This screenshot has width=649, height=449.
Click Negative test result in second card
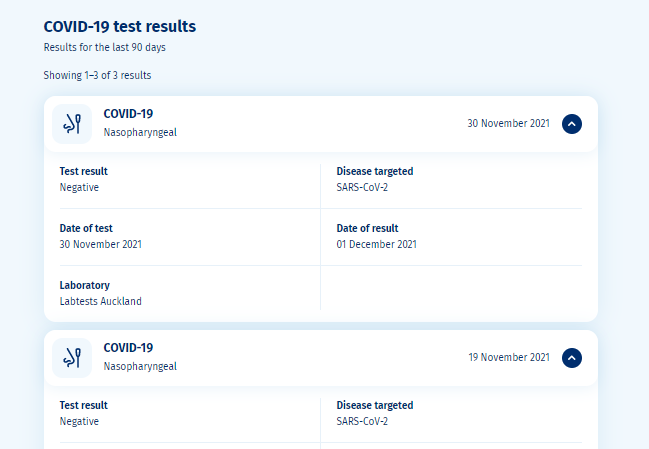click(79, 421)
